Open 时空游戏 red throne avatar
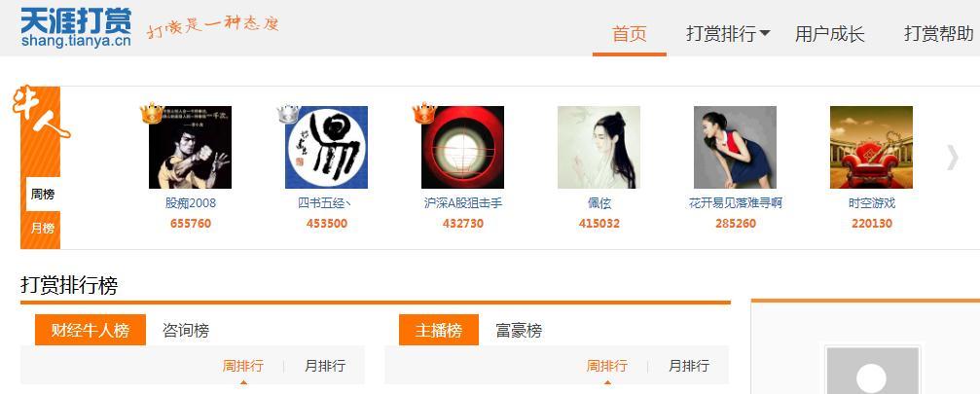The height and width of the screenshot is (394, 980). (x=871, y=147)
